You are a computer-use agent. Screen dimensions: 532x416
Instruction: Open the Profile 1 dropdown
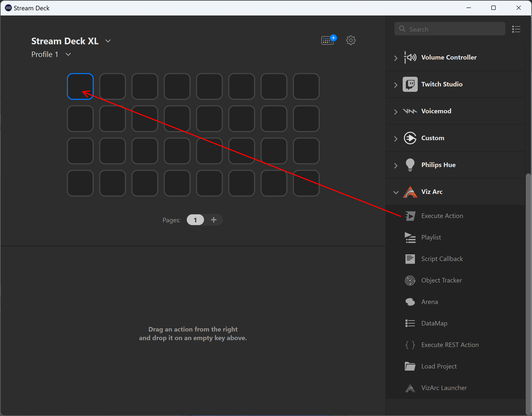(68, 54)
